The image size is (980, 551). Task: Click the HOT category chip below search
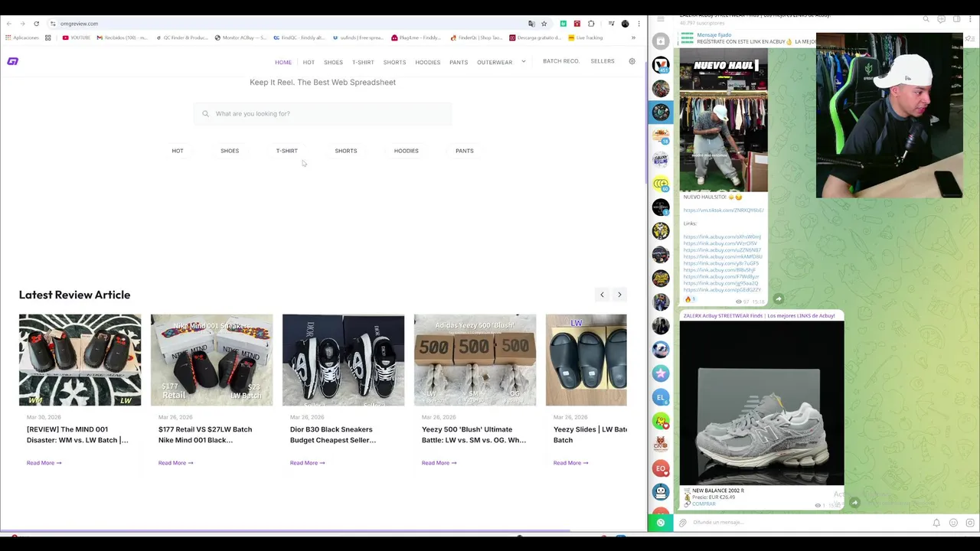[x=178, y=151]
